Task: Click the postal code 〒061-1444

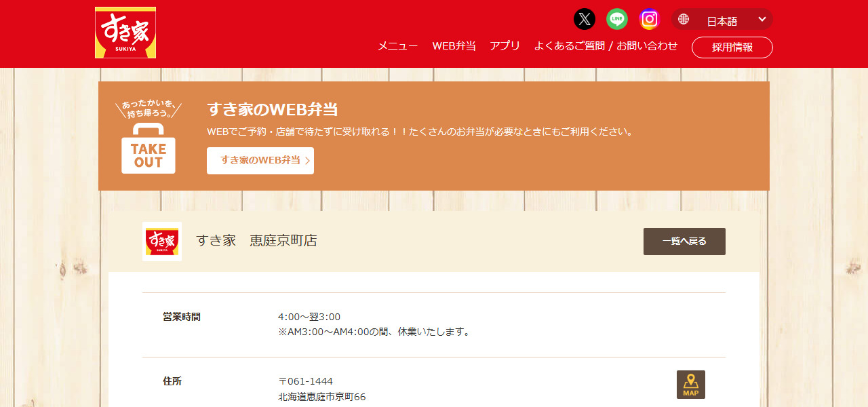Action: (x=306, y=381)
